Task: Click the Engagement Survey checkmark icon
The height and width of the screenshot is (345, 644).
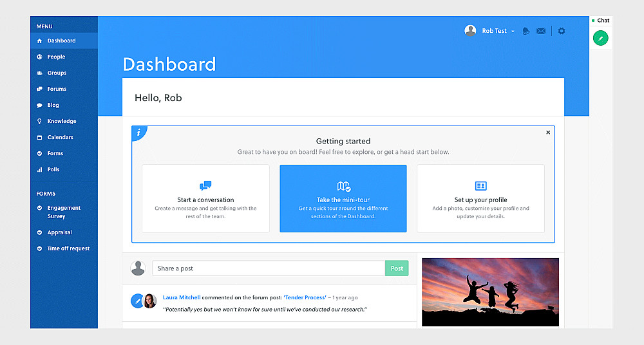Action: point(39,208)
